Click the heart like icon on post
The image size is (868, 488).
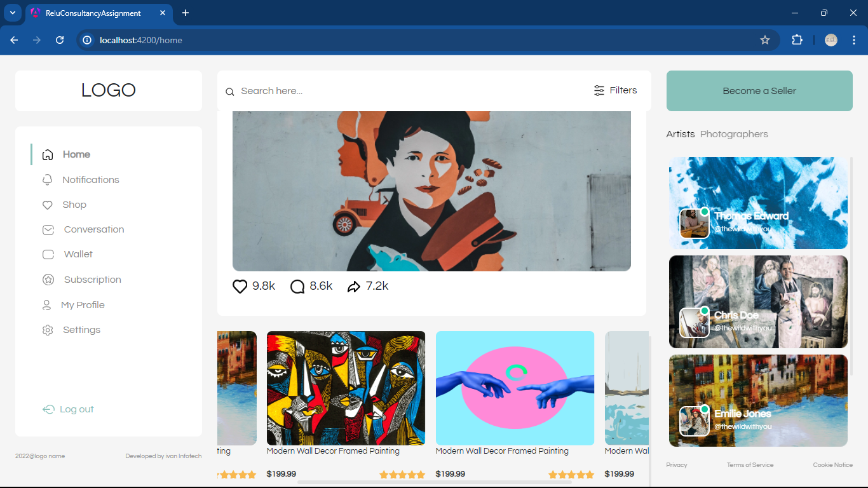240,287
